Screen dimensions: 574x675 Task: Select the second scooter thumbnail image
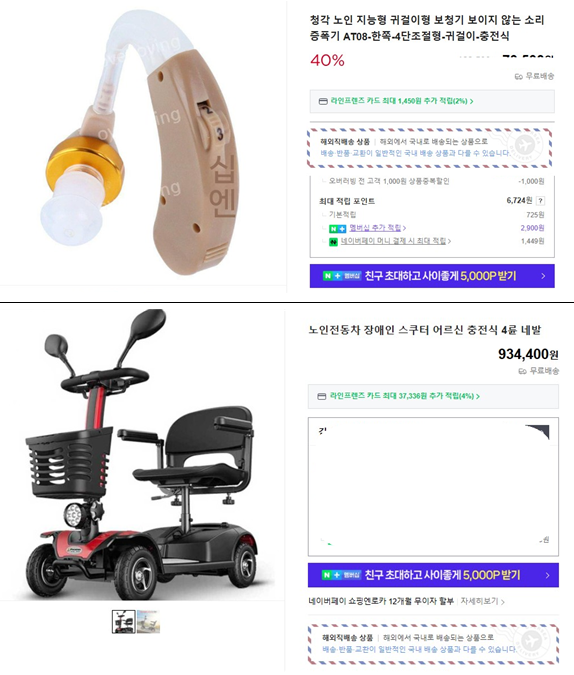149,621
